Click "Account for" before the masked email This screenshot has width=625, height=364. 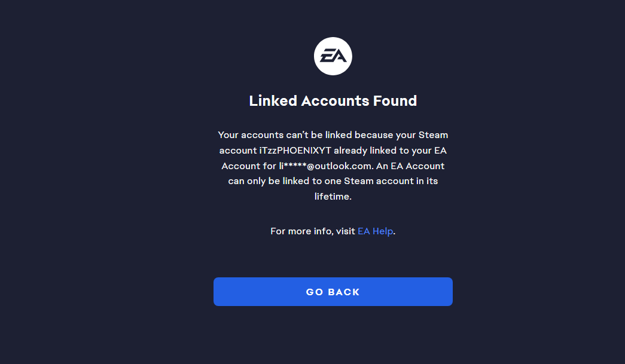click(249, 166)
